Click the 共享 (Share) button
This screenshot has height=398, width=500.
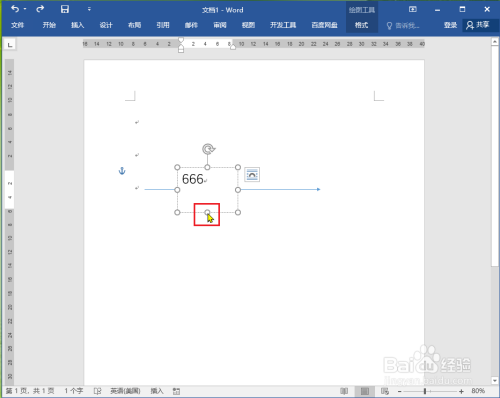478,25
